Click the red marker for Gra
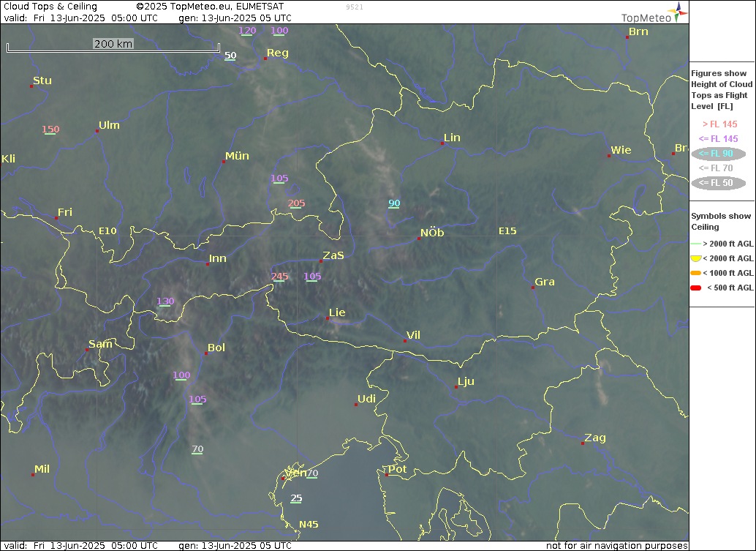Screen dimensions: 756x551 click(x=533, y=288)
